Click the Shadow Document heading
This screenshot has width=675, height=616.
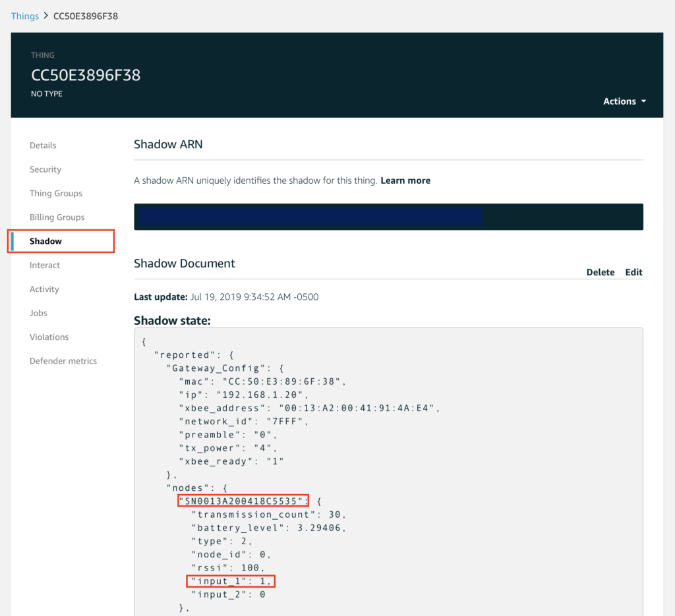(185, 264)
